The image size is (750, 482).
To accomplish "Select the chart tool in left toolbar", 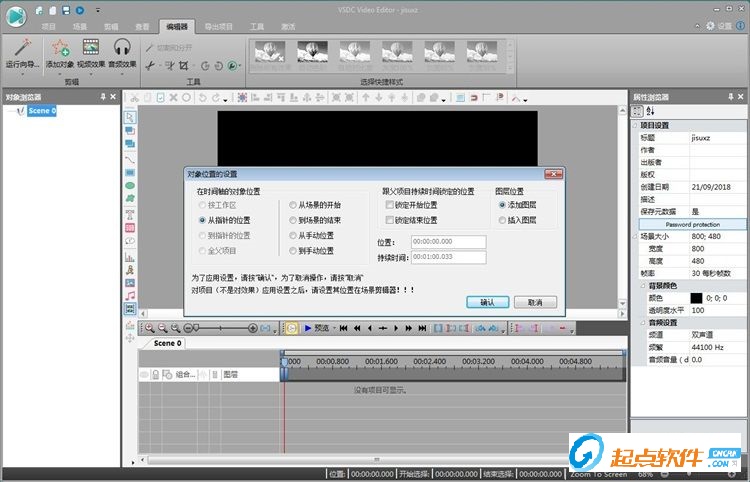I will point(130,257).
